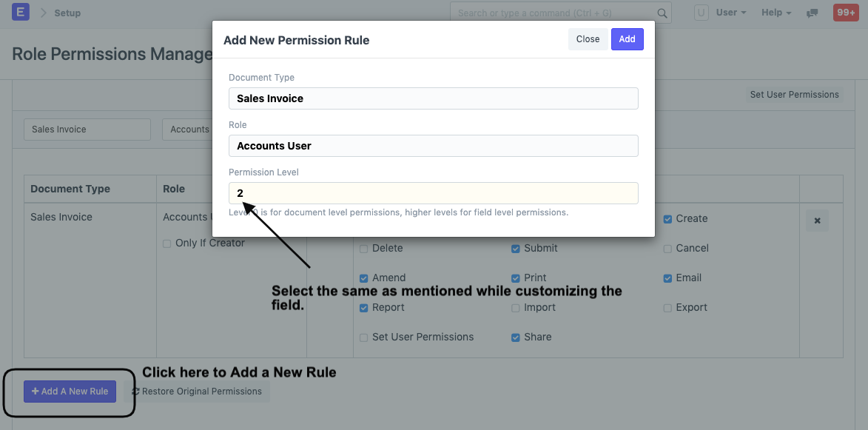Remove the rule with the X icon

click(x=817, y=221)
